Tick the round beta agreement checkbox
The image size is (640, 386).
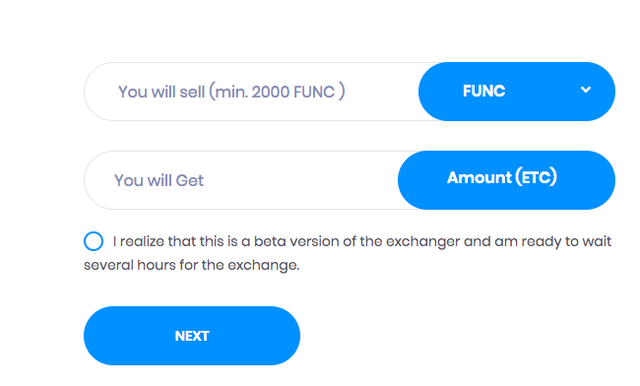pyautogui.click(x=93, y=241)
